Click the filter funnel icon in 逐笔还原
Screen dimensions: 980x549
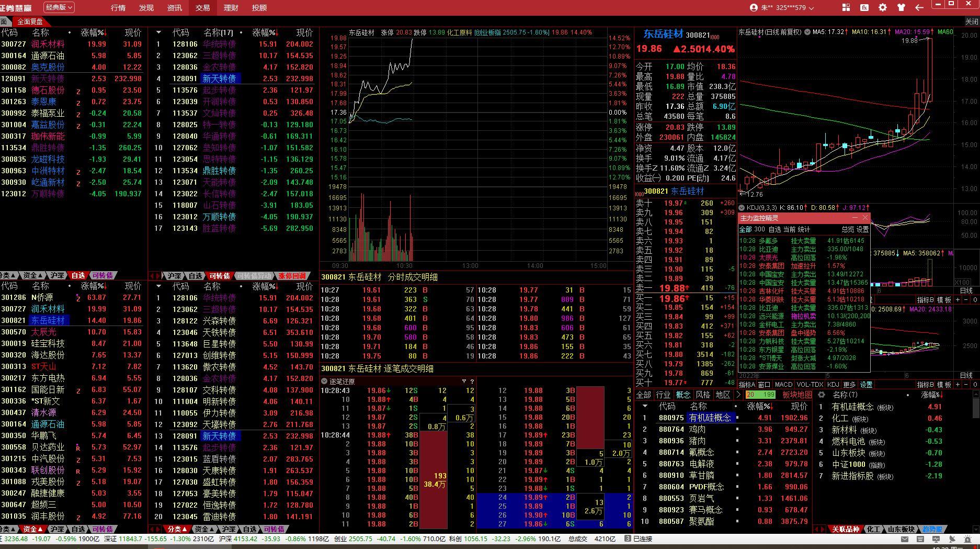pos(464,382)
